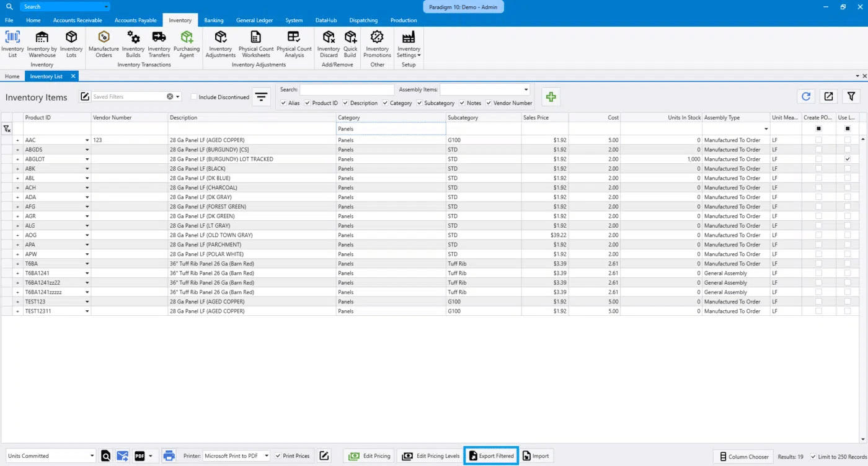Open the Inventory List ribbon icon
868x466 pixels.
coord(12,44)
